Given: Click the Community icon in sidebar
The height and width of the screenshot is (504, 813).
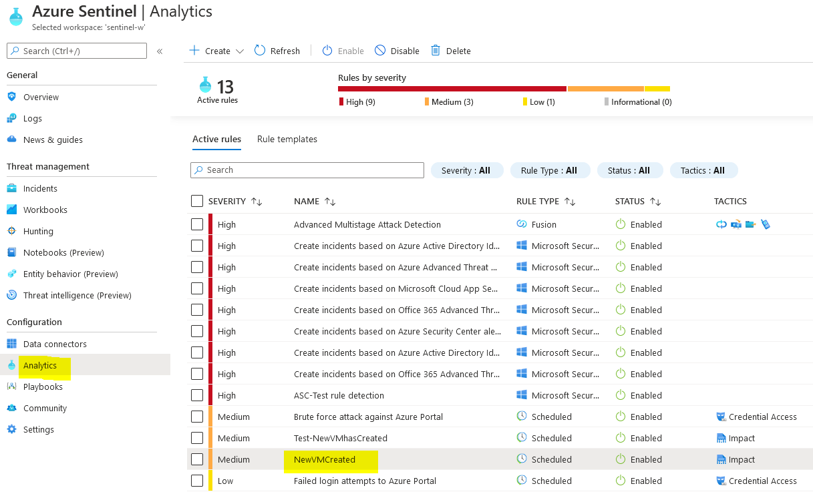Looking at the screenshot, I should (11, 408).
